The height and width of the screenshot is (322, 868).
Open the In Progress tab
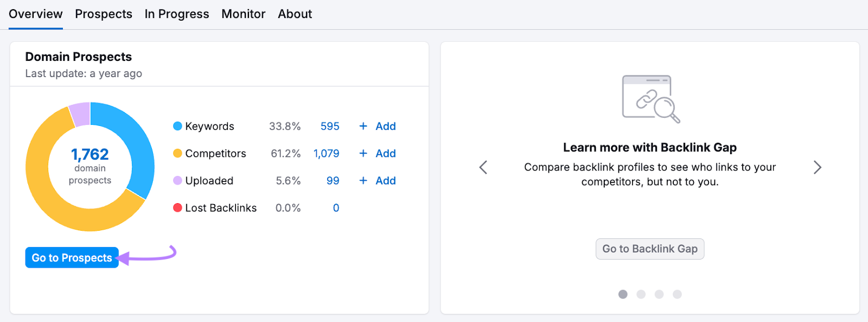(x=176, y=14)
